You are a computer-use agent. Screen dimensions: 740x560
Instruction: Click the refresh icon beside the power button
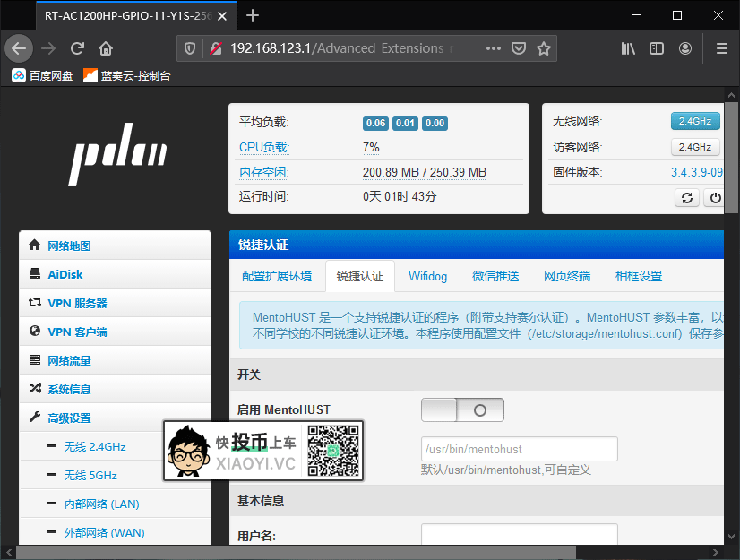point(686,197)
